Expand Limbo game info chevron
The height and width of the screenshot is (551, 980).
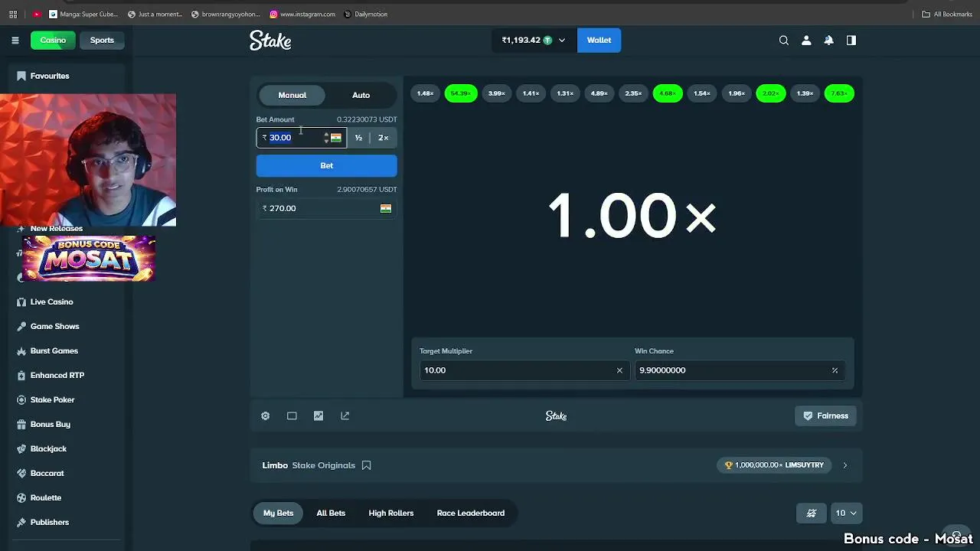(x=844, y=465)
